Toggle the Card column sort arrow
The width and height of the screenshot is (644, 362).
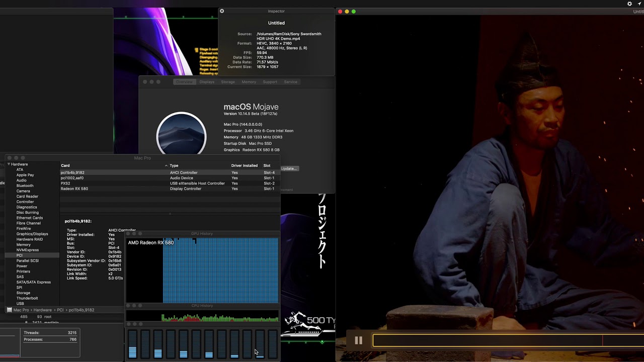coord(166,165)
